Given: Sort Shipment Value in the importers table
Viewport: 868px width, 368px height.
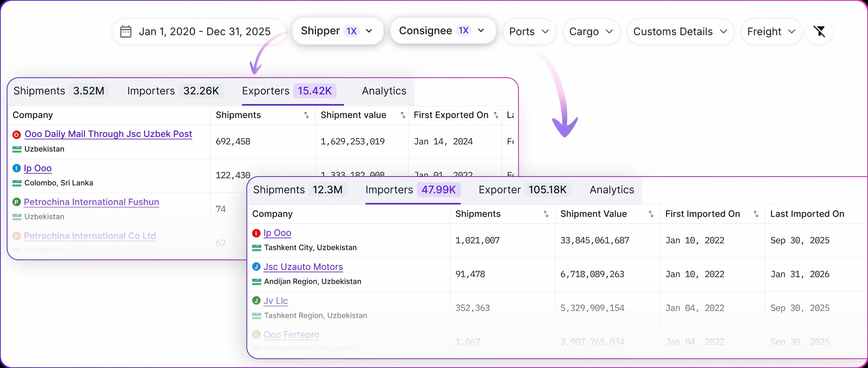Looking at the screenshot, I should pos(651,214).
